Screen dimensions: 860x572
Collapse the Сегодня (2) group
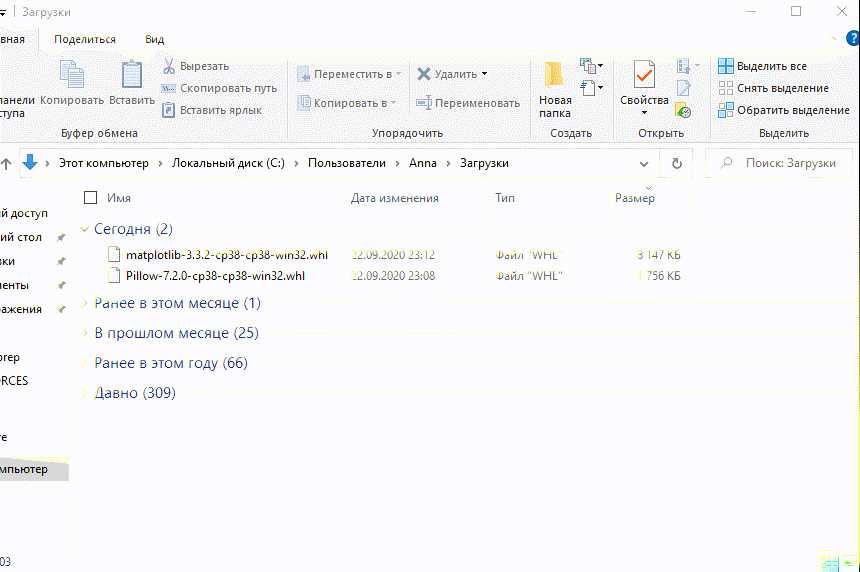point(84,229)
